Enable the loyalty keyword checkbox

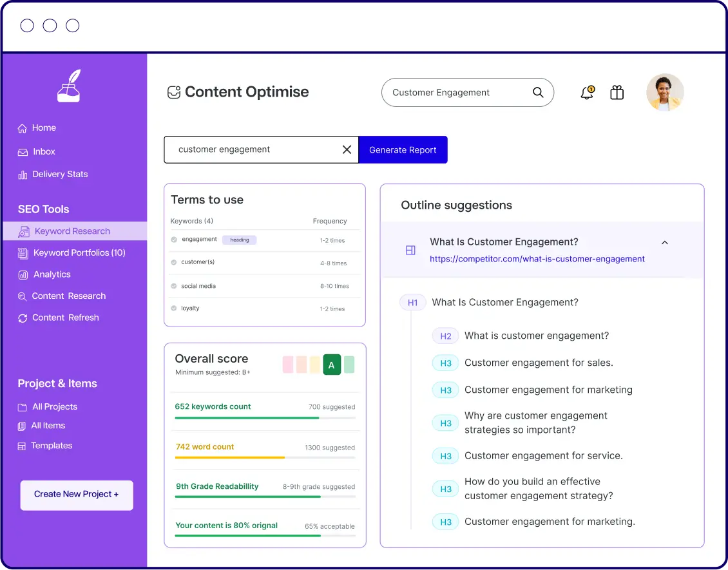[x=173, y=308]
